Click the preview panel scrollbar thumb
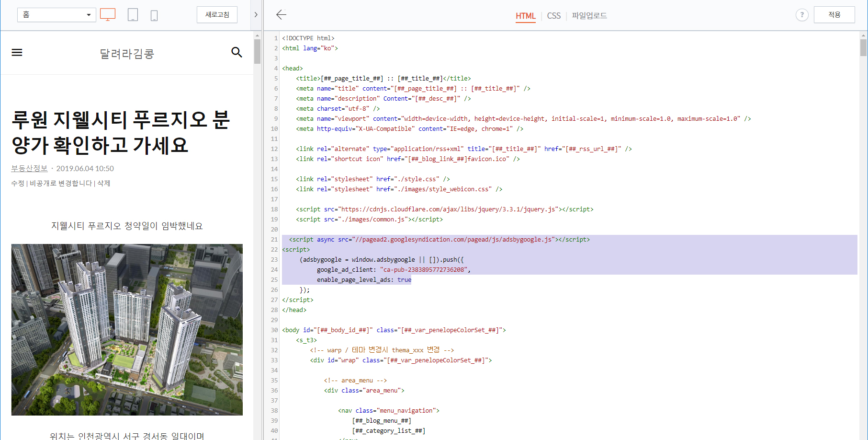The height and width of the screenshot is (440, 868). (x=257, y=51)
